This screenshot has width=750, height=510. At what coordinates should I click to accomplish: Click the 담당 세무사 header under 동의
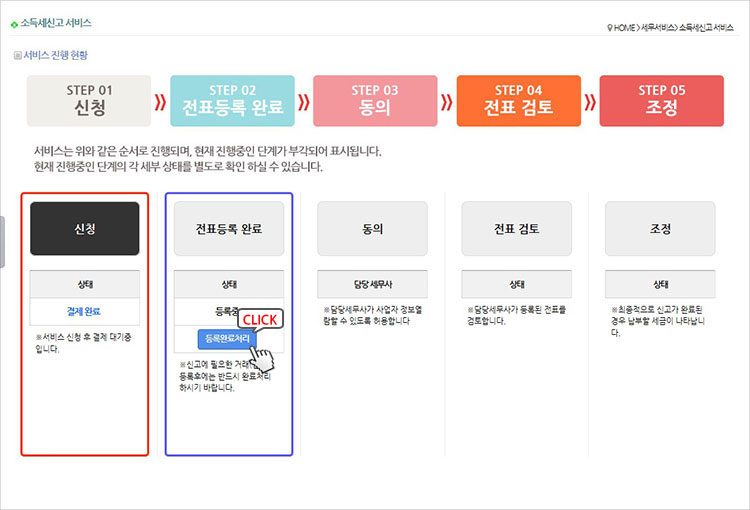click(x=372, y=284)
